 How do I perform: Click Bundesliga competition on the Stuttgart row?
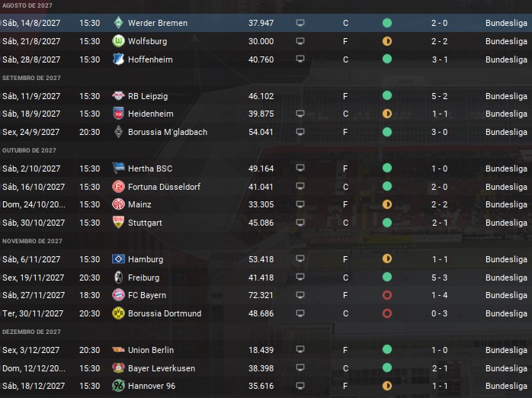pos(506,223)
